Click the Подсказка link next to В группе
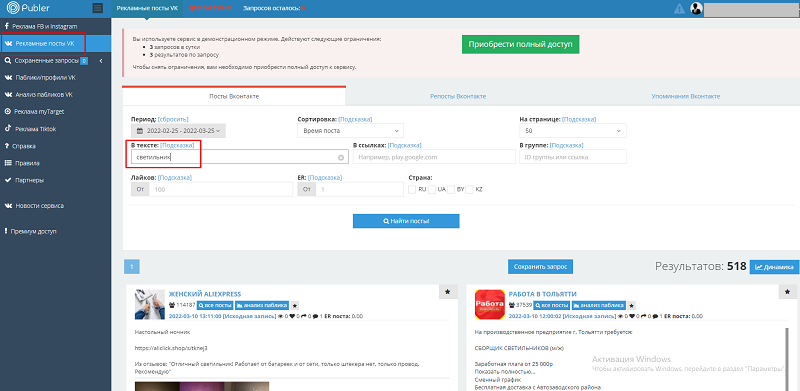The width and height of the screenshot is (800, 391). coord(566,145)
